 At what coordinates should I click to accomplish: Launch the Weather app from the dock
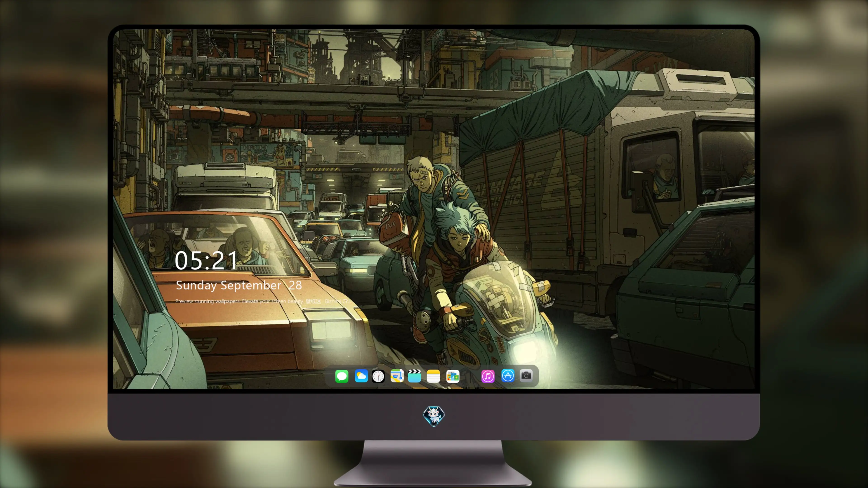(361, 376)
